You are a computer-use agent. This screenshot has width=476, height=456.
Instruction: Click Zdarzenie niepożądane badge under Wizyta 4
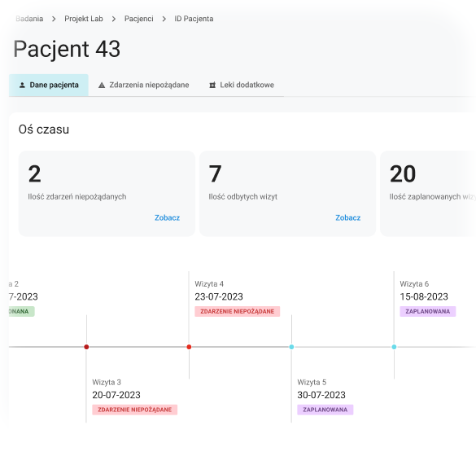(238, 311)
